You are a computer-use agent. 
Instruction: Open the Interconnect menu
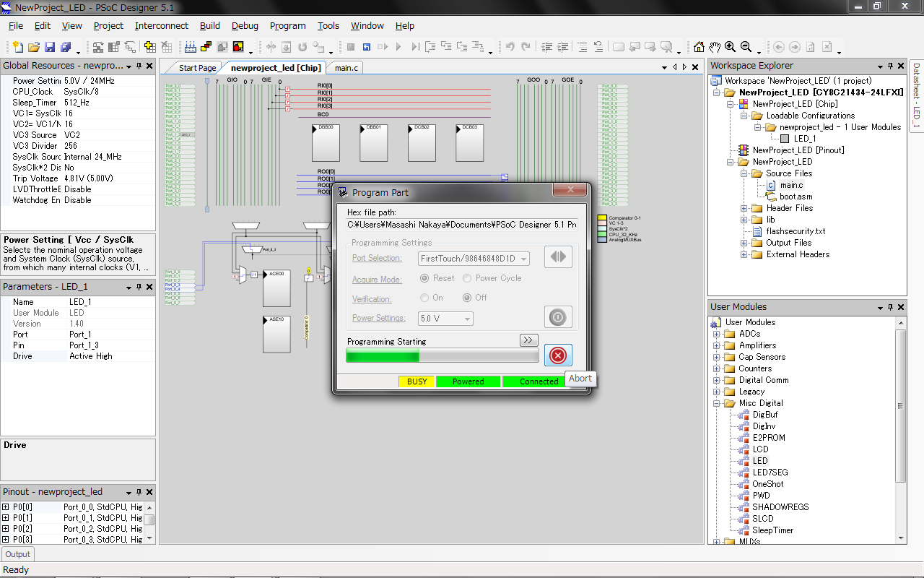(x=162, y=25)
